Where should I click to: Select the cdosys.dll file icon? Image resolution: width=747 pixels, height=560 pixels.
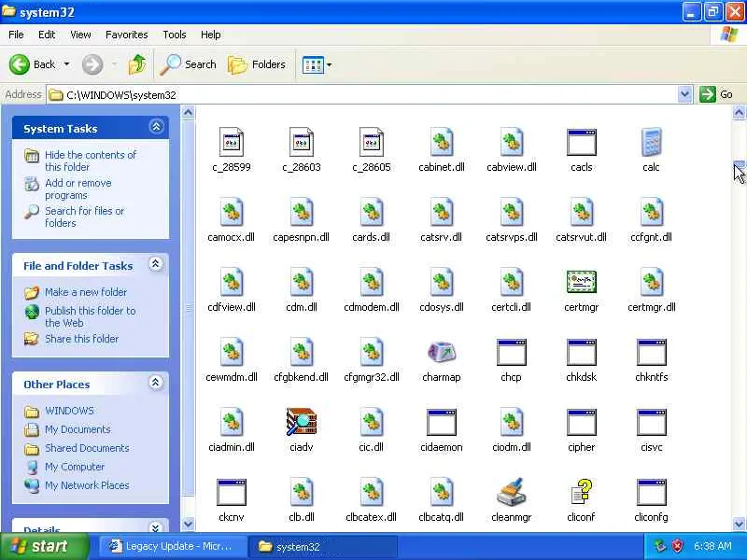[x=441, y=282]
